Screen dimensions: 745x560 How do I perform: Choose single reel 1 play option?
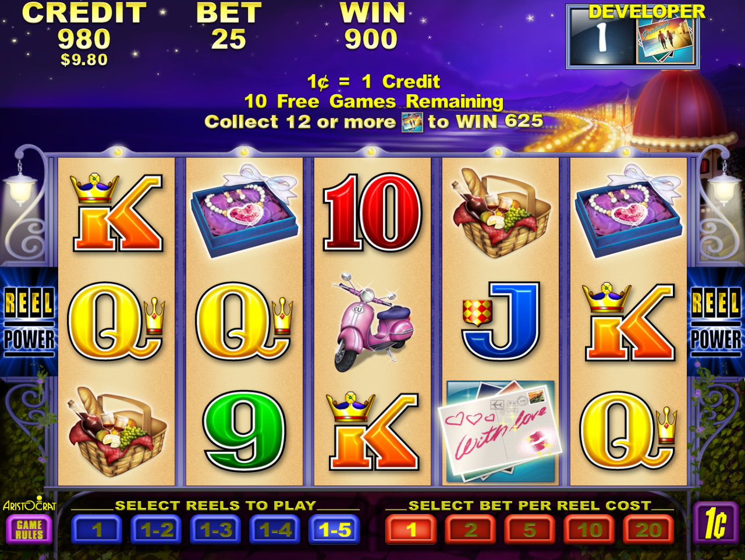coord(97,530)
